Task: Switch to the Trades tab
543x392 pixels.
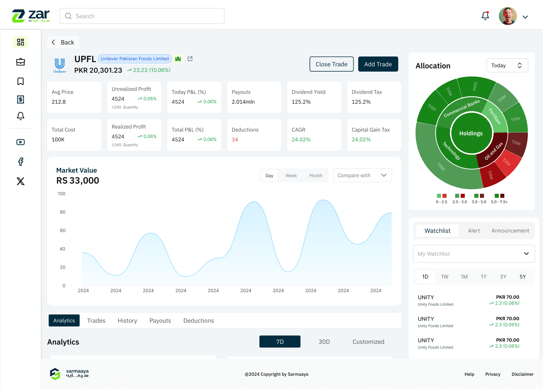Action: [96, 321]
